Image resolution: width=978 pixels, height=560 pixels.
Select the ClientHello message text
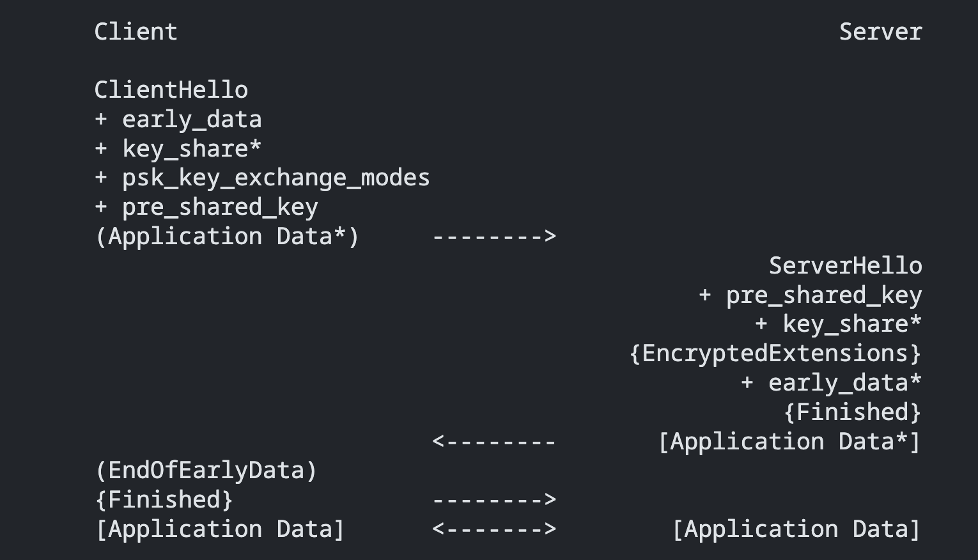(171, 90)
